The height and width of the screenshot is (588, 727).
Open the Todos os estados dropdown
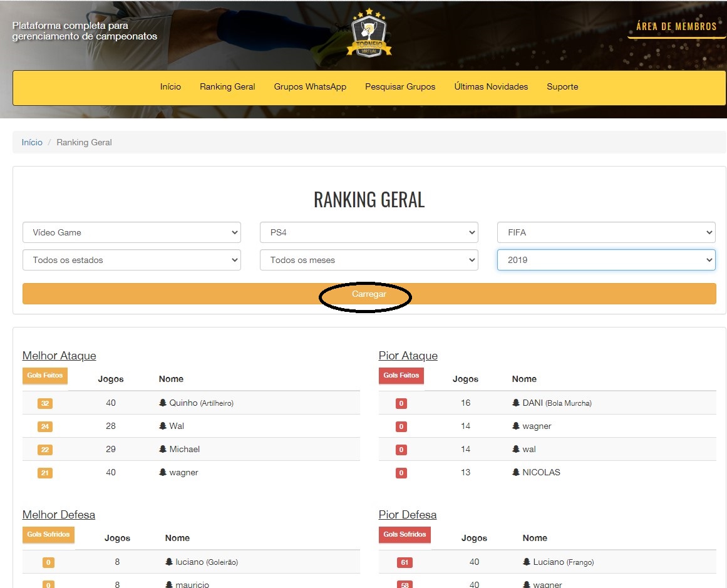click(131, 260)
